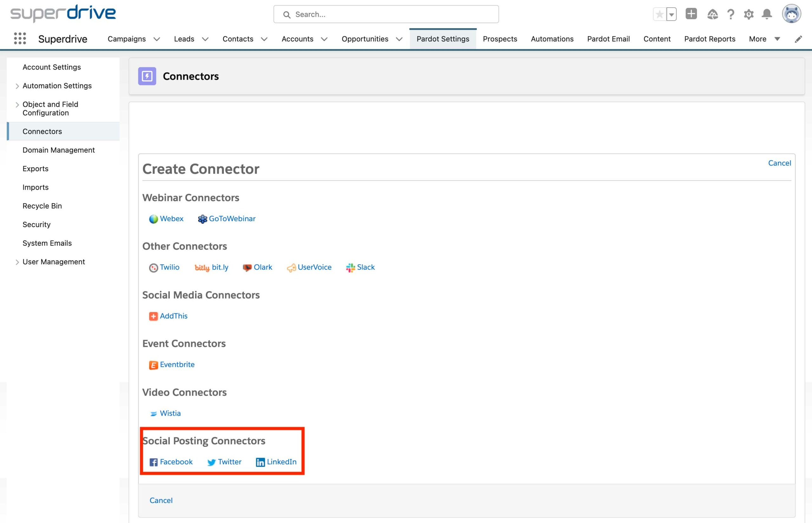
Task: Click the Eventbrite connector link
Action: (177, 365)
